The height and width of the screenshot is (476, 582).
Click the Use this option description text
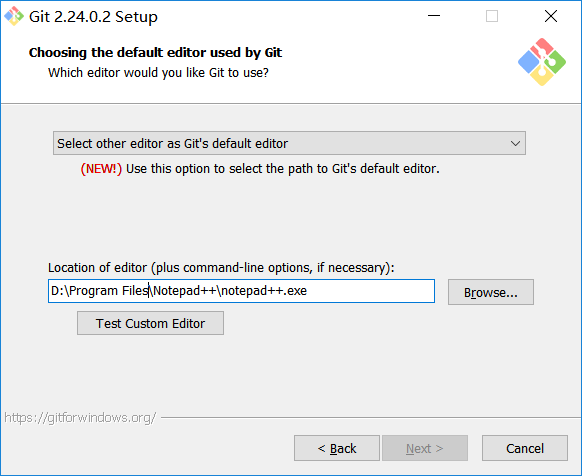click(x=282, y=169)
